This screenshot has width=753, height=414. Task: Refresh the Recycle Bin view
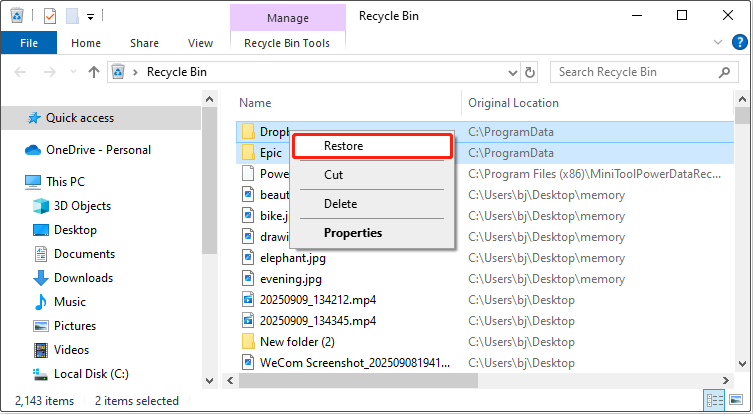[x=531, y=71]
